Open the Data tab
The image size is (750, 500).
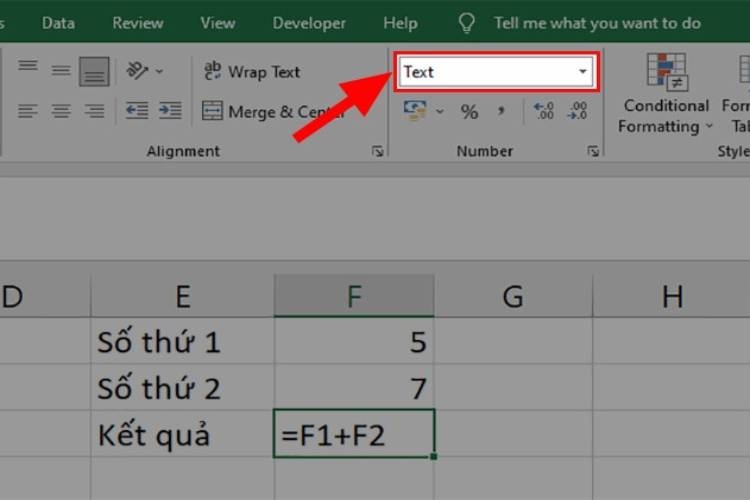pyautogui.click(x=58, y=23)
